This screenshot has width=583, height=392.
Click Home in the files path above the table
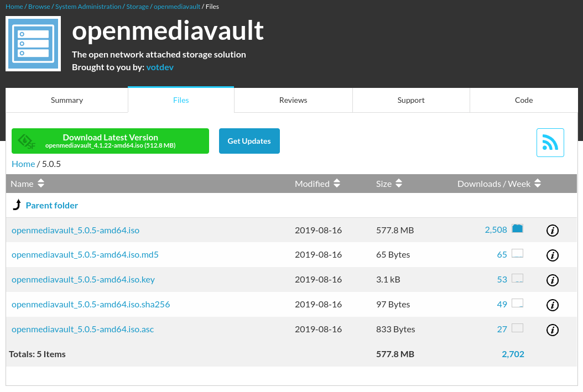coord(23,164)
